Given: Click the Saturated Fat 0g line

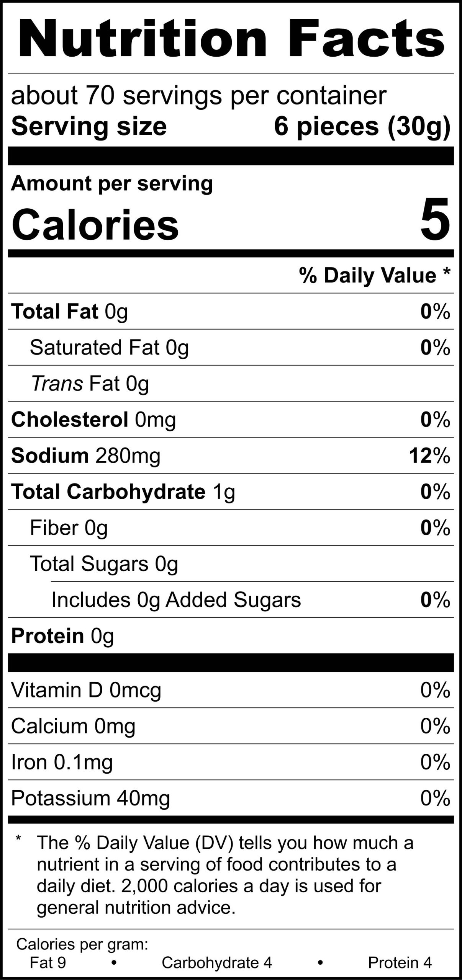Looking at the screenshot, I should 109,348.
